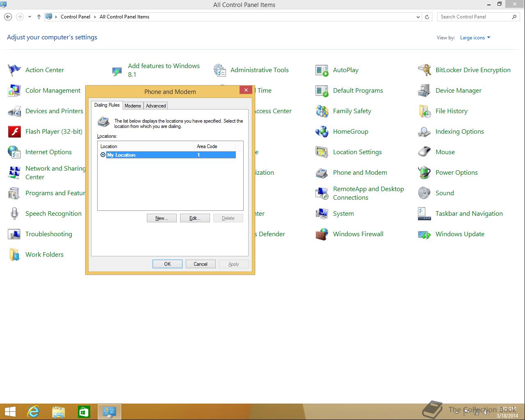Open the Work Folders icon

14,255
